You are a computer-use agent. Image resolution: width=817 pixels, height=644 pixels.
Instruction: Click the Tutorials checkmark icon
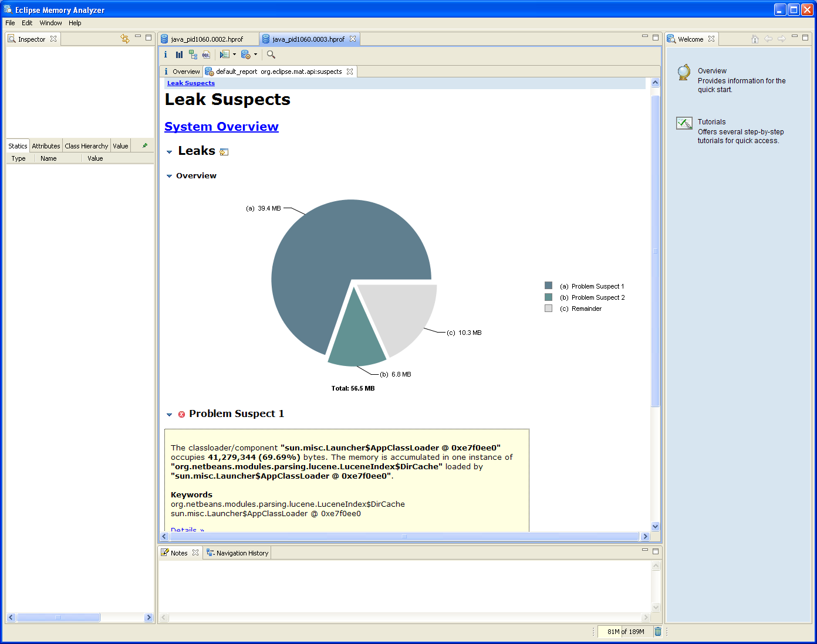tap(684, 123)
